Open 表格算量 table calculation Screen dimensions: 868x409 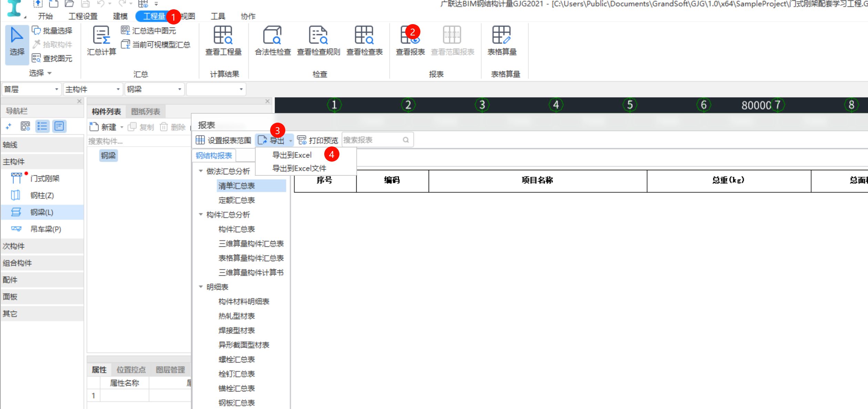502,41
